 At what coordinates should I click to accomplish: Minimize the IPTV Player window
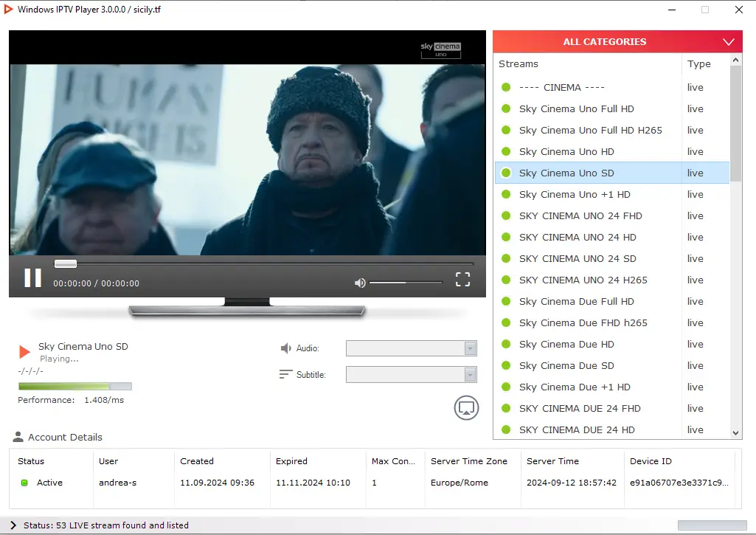672,10
